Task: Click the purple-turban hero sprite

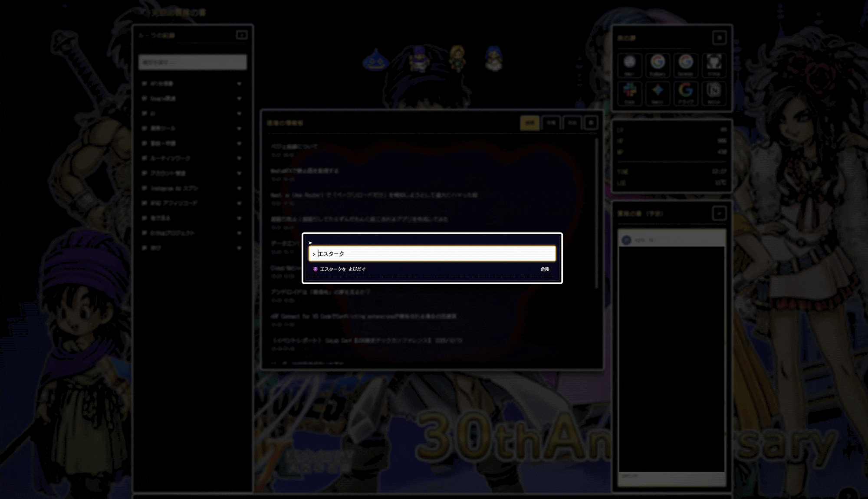Action: [419, 59]
